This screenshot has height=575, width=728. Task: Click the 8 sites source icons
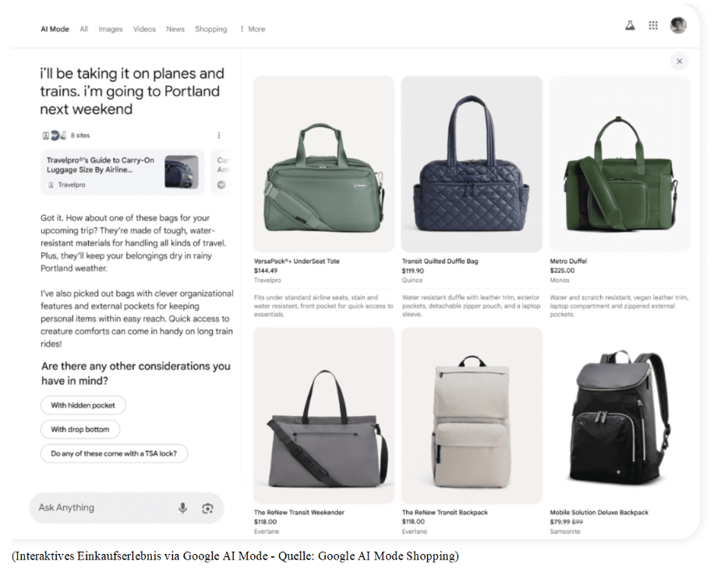tap(55, 136)
